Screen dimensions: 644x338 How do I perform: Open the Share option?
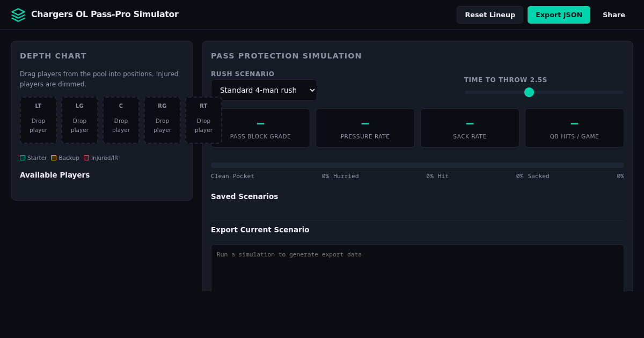pyautogui.click(x=614, y=15)
